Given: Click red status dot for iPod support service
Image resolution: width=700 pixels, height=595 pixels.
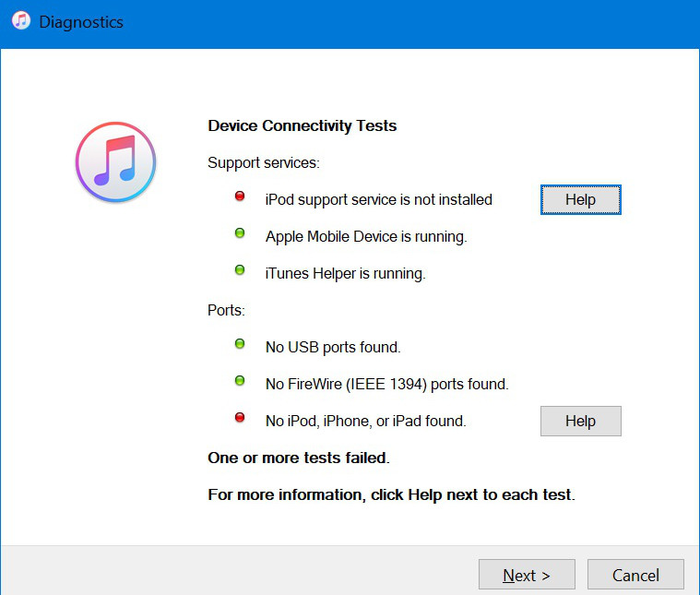Looking at the screenshot, I should tap(240, 196).
